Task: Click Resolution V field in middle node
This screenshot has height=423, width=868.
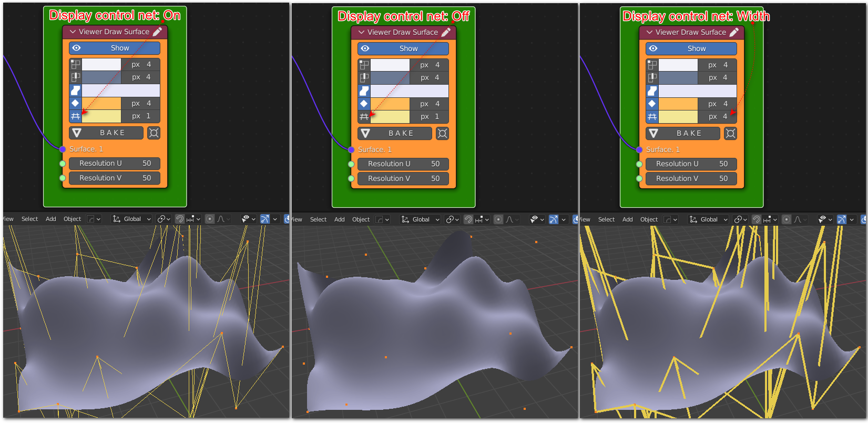Action: point(403,179)
